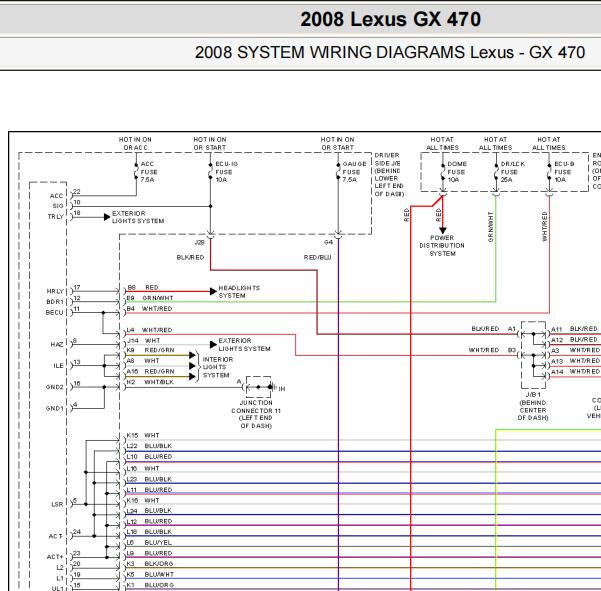Click the "BLK/RED" label below J28
Screen dimensions: 601x591
tap(190, 257)
